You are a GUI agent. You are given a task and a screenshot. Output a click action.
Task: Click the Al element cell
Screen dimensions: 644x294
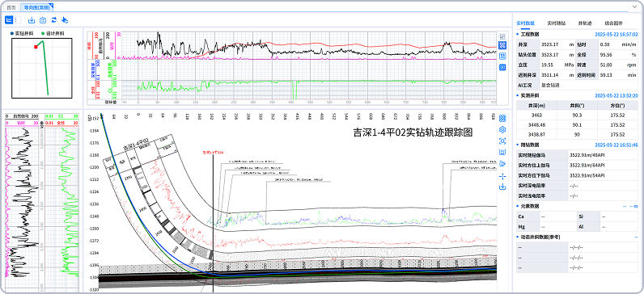[x=587, y=226]
